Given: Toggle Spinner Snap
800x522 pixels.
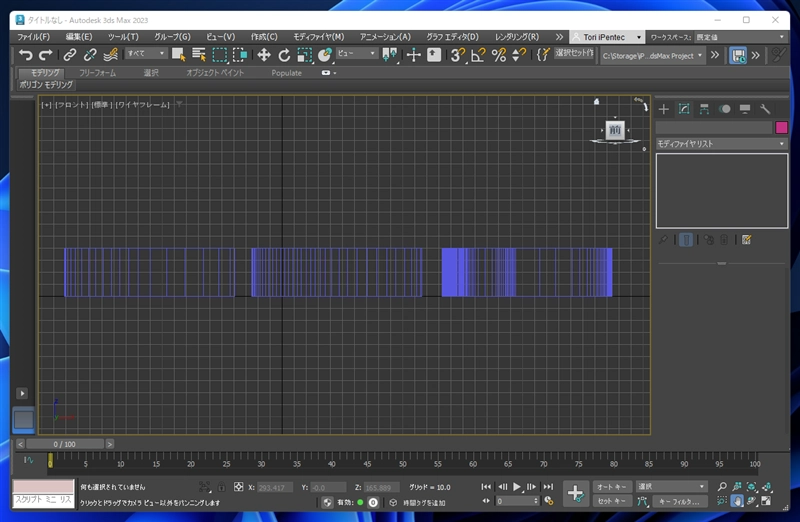Looking at the screenshot, I should pyautogui.click(x=519, y=55).
